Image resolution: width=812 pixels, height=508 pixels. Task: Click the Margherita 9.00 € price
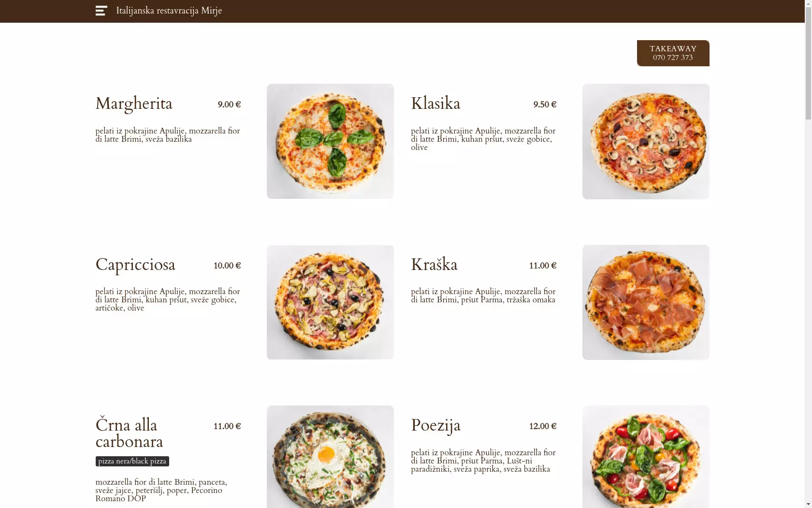coord(229,105)
